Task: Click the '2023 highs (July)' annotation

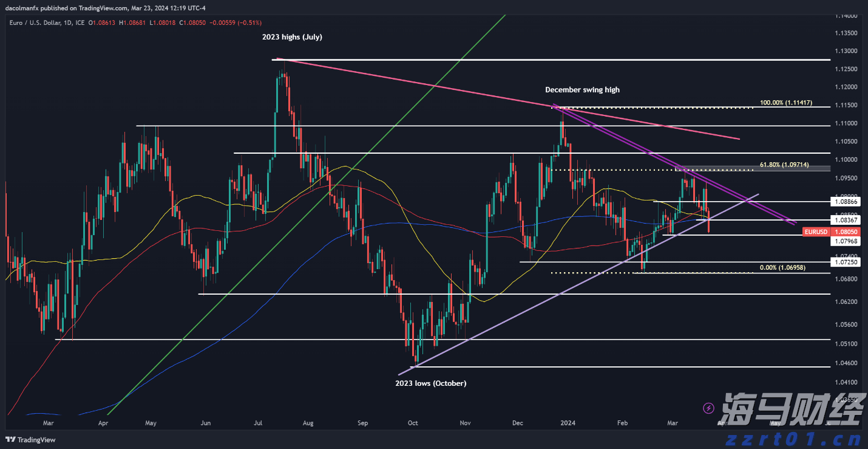Action: [292, 37]
